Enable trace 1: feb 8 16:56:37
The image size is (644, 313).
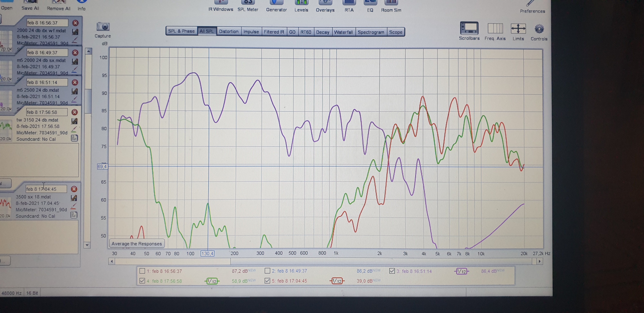coord(142,271)
